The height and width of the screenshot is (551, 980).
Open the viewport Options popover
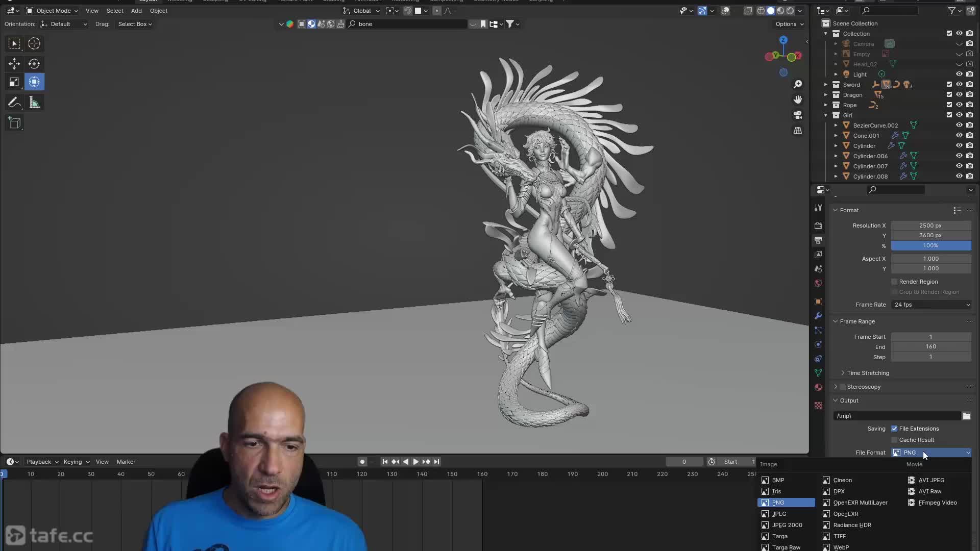789,24
